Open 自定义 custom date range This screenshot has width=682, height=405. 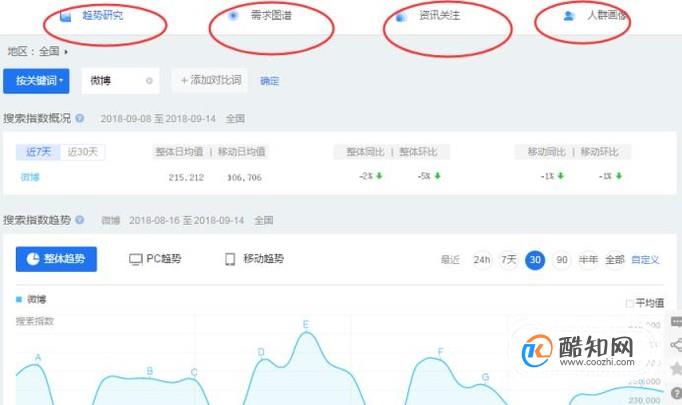[645, 260]
